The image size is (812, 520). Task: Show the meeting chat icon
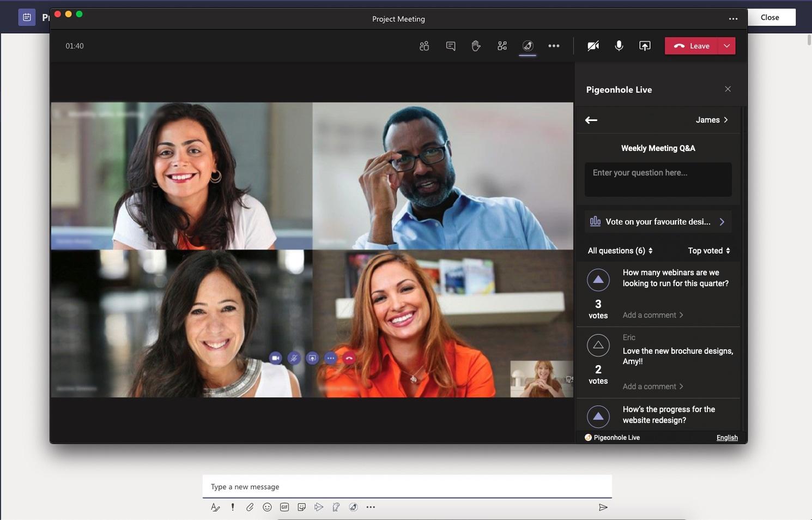coord(450,46)
